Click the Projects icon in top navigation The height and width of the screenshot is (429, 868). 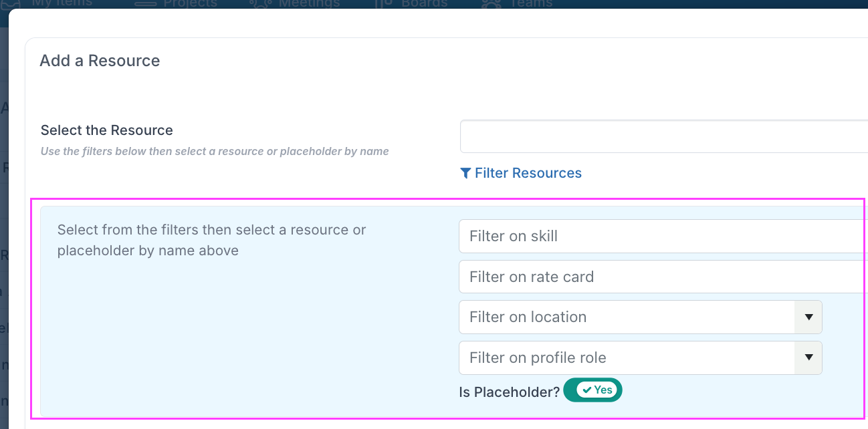(145, 3)
